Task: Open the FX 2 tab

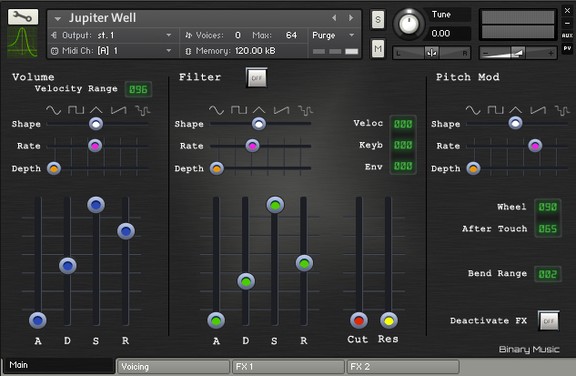Action: click(x=403, y=366)
